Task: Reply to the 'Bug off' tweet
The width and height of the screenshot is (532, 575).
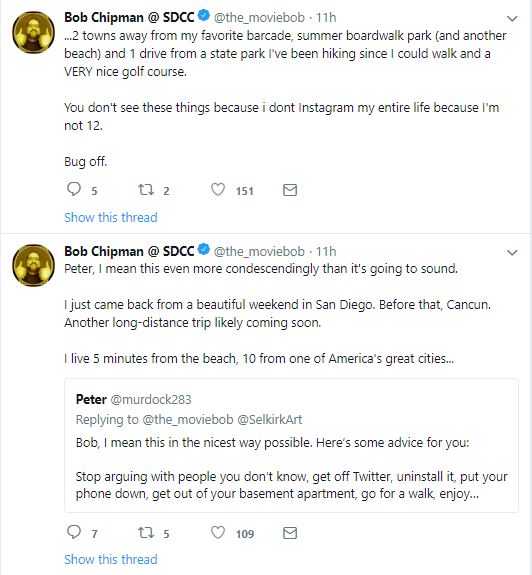Action: pyautogui.click(x=74, y=189)
